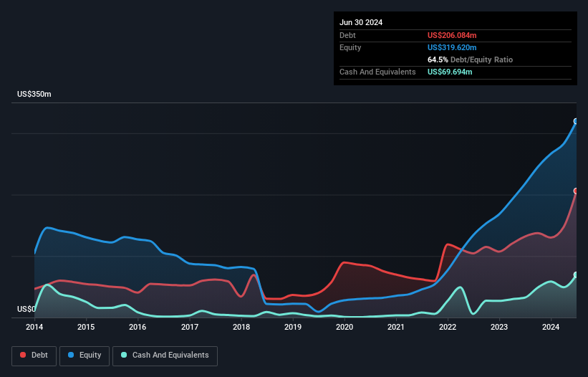Click the 2014 x-axis label

coord(34,327)
